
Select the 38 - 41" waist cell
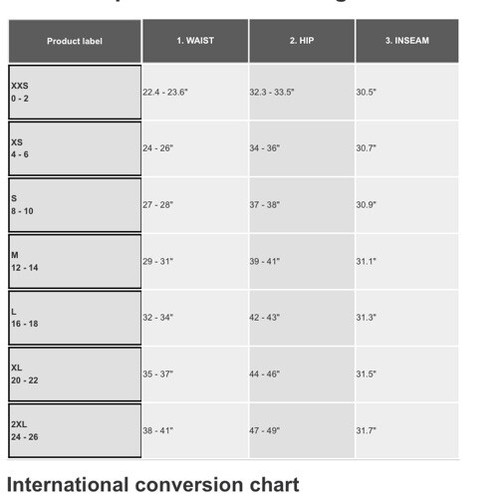click(x=195, y=430)
